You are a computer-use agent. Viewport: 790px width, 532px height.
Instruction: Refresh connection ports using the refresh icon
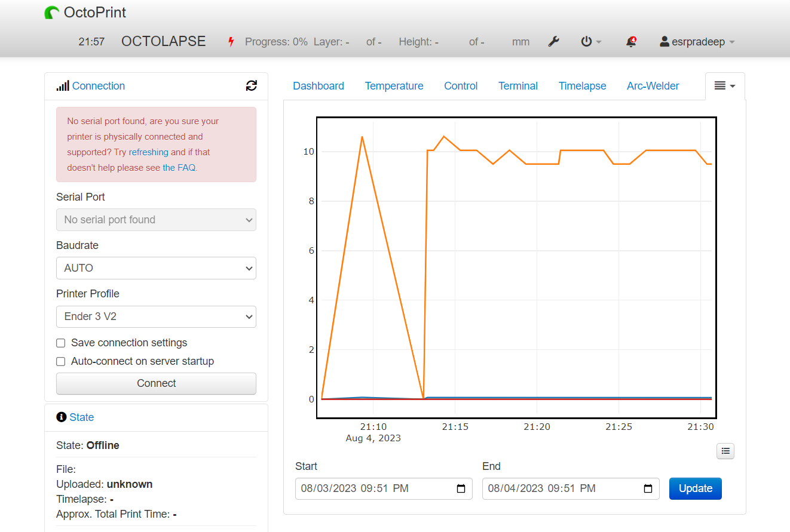pyautogui.click(x=252, y=85)
